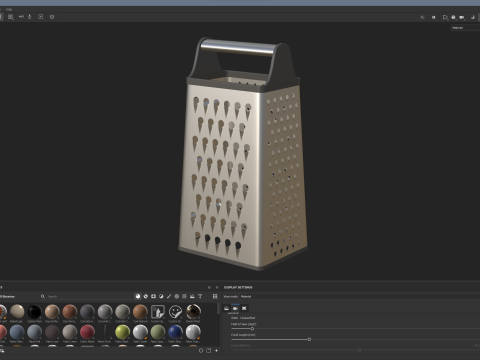Filter assets by brushes icon
Viewport: 480px width, 360px height.
(x=169, y=296)
